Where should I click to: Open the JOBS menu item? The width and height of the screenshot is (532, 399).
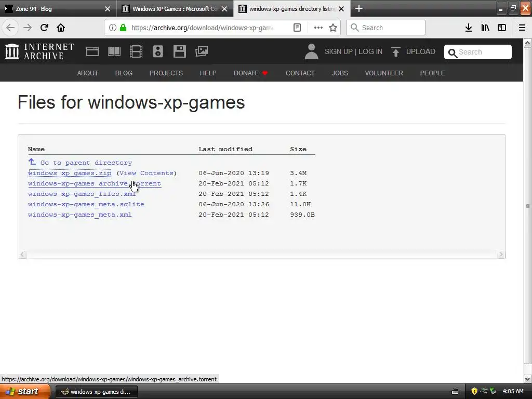(340, 73)
